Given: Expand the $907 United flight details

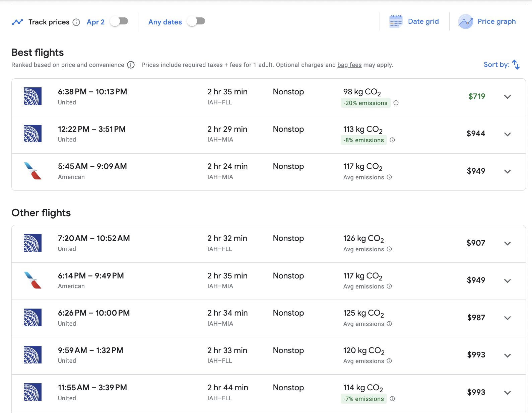Looking at the screenshot, I should coord(508,243).
